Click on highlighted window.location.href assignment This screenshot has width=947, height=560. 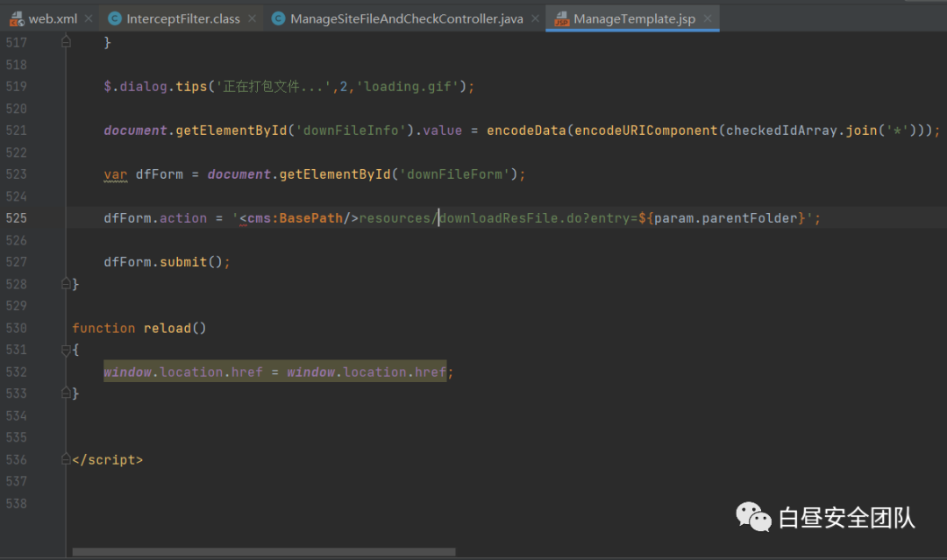(x=274, y=372)
